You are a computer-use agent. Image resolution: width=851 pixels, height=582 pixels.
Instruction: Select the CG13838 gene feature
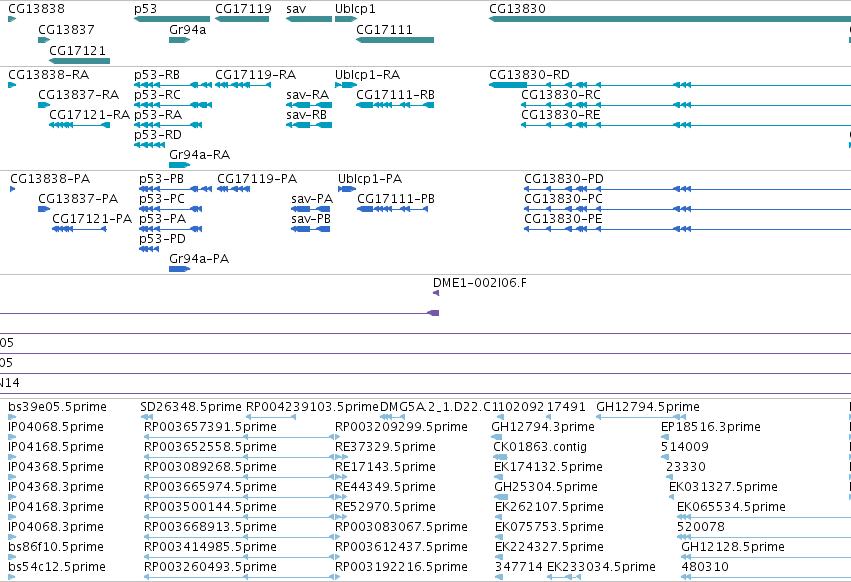pos(12,19)
